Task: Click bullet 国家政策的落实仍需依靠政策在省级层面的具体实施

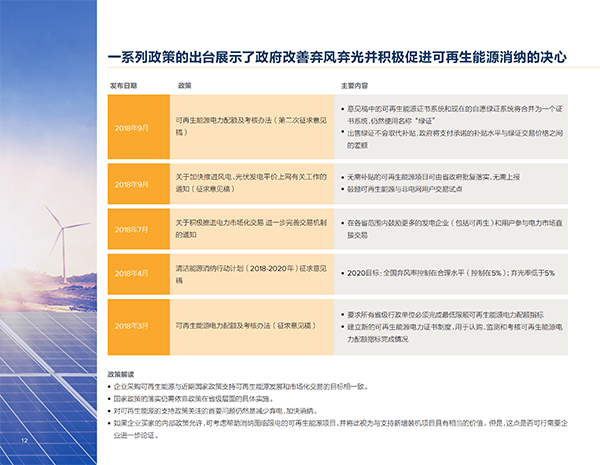Action: click(191, 399)
